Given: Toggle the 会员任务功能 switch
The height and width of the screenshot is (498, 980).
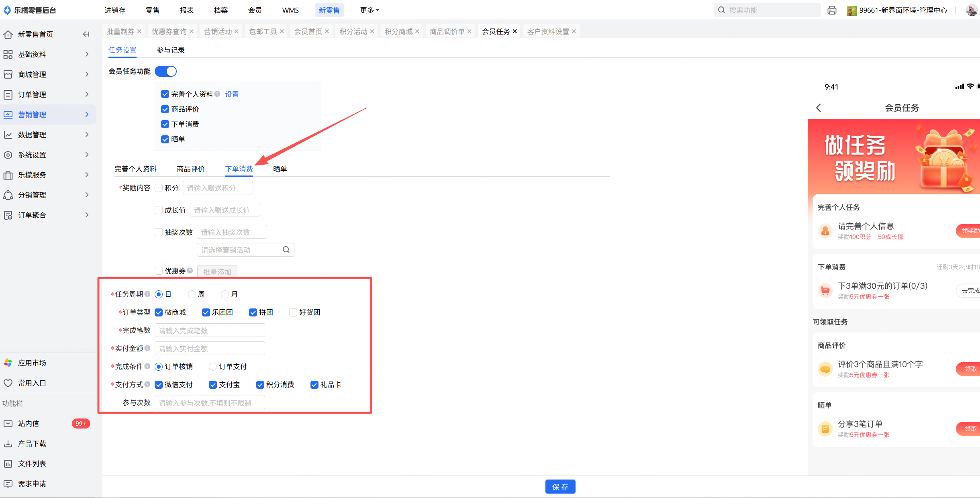Looking at the screenshot, I should tap(165, 71).
